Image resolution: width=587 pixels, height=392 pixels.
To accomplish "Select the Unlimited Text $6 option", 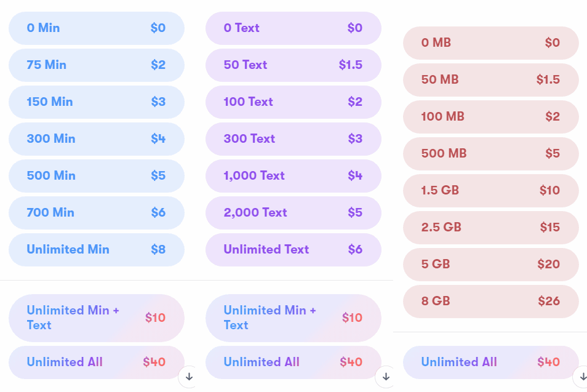I will (x=293, y=250).
